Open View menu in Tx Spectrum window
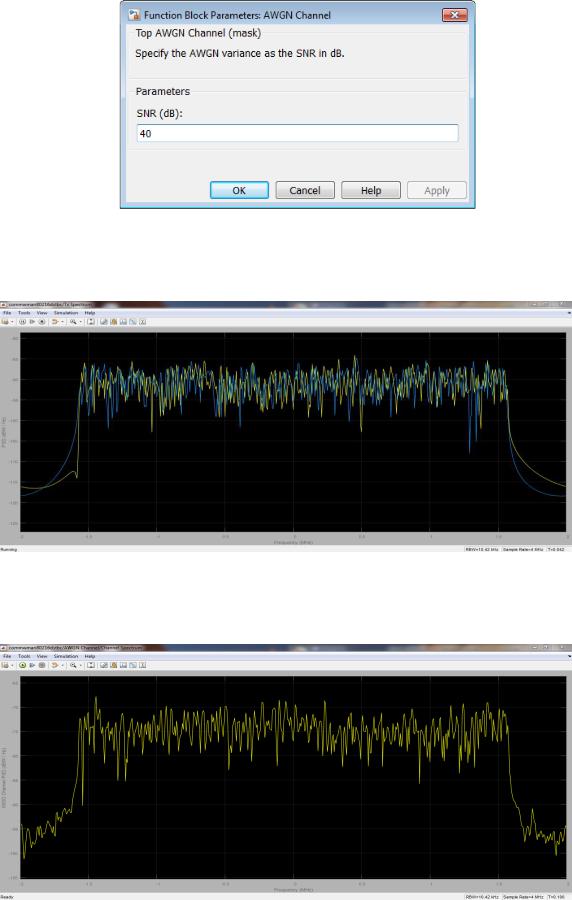This screenshot has height=900, width=572. [42, 313]
